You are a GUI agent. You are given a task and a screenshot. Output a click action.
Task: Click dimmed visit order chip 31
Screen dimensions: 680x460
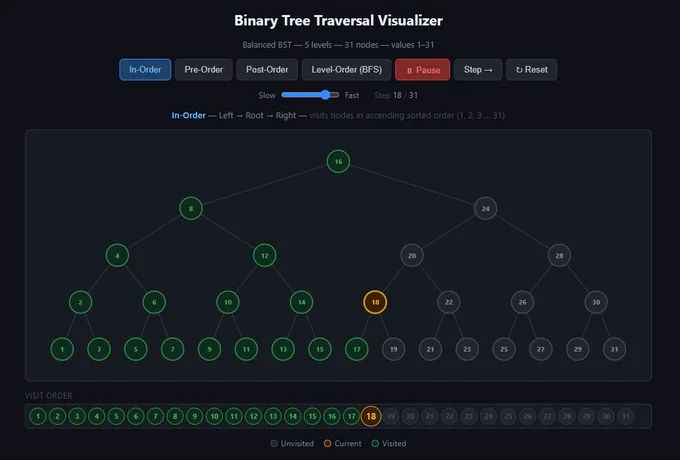click(626, 416)
